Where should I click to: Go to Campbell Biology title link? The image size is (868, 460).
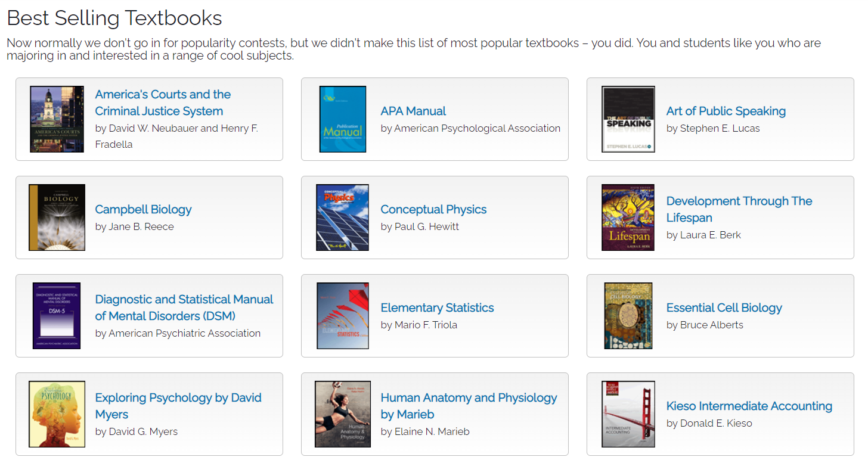pos(143,209)
